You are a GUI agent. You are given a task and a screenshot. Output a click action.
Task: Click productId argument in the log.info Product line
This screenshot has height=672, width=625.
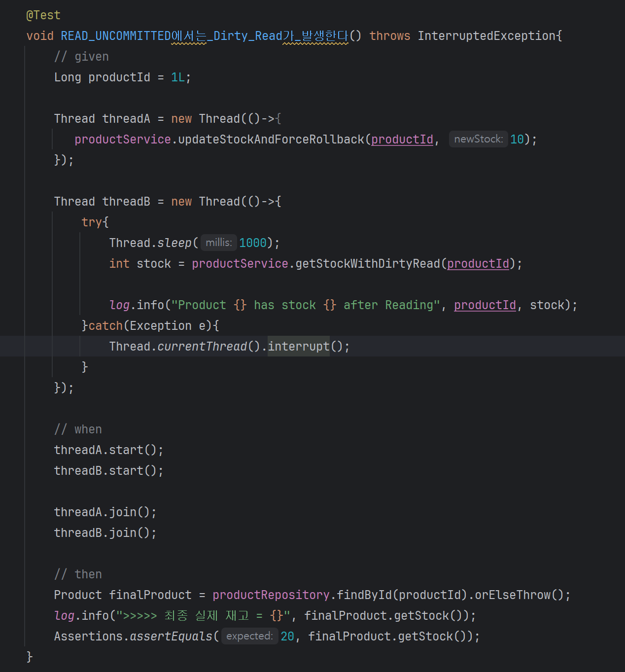point(485,305)
